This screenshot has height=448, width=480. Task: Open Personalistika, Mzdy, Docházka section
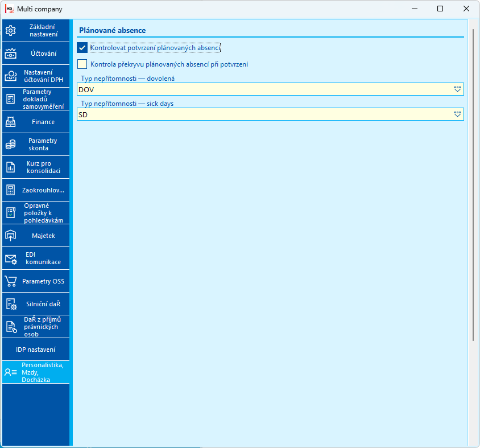click(x=36, y=372)
